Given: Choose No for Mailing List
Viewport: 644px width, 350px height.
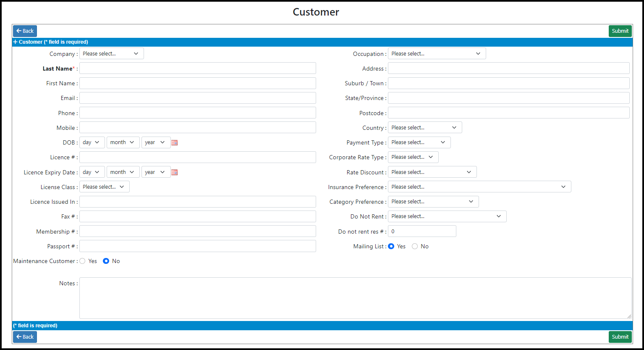Looking at the screenshot, I should 415,246.
